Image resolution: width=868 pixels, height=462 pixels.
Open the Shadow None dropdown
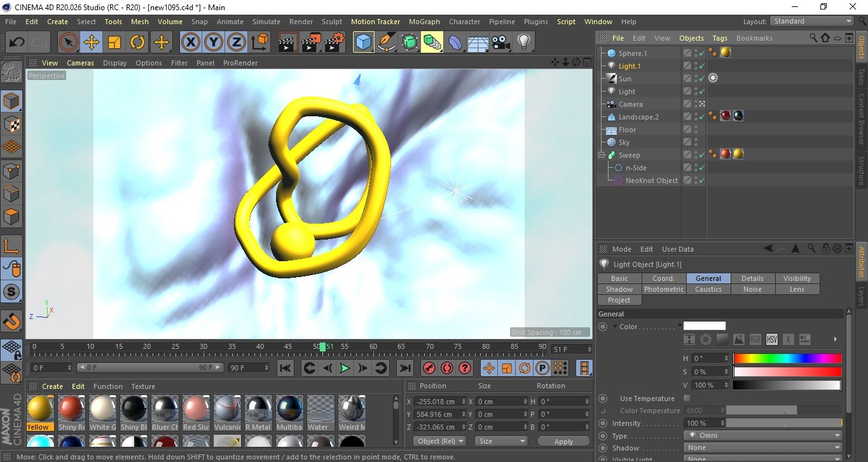point(763,448)
